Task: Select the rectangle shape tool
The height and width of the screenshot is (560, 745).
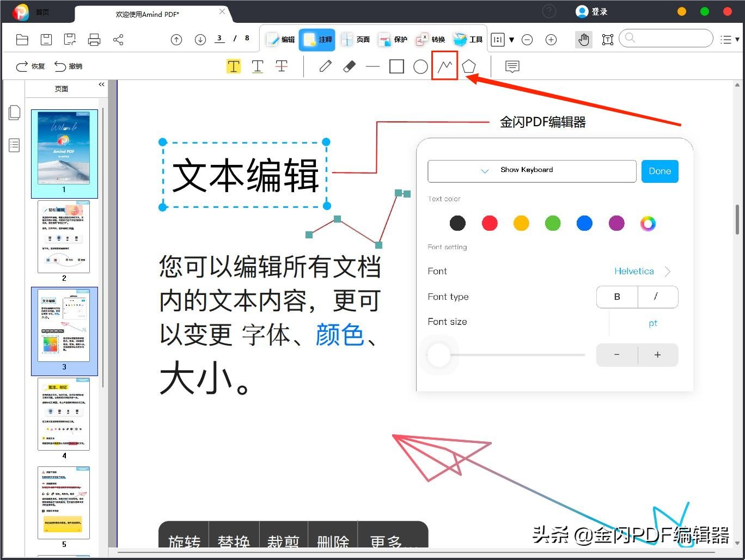Action: point(397,66)
